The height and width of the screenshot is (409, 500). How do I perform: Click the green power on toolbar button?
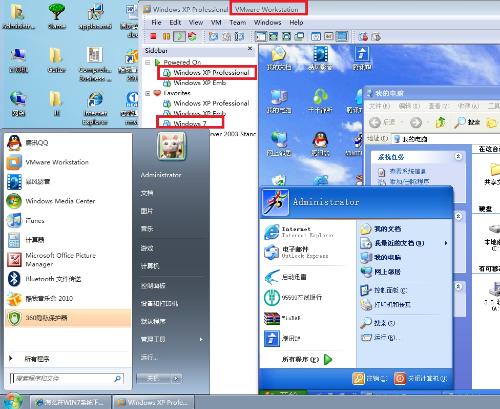coord(180,36)
